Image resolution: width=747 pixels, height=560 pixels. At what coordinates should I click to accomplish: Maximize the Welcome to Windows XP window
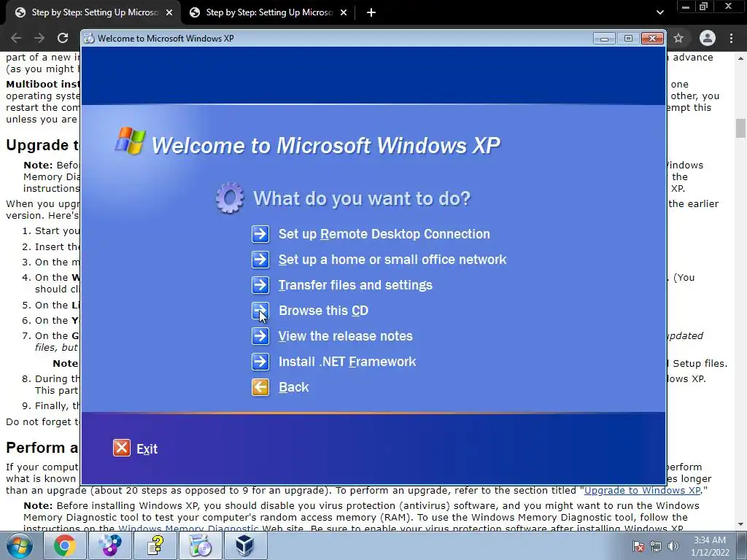point(628,39)
